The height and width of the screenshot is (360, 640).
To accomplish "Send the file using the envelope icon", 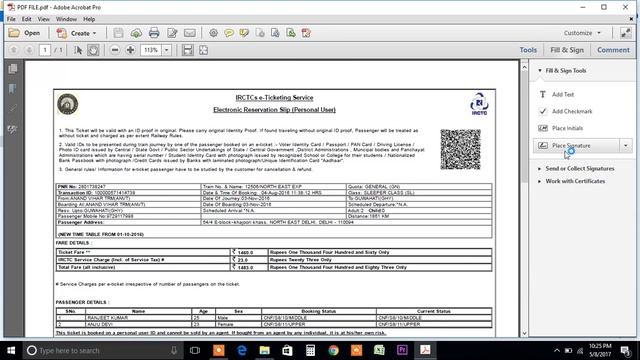I will coord(190,33).
